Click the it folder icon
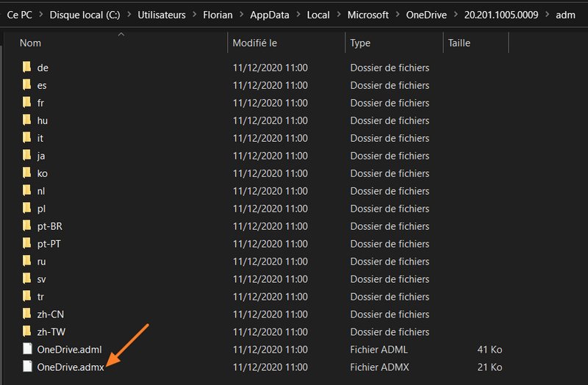This screenshot has width=588, height=385. (26, 137)
